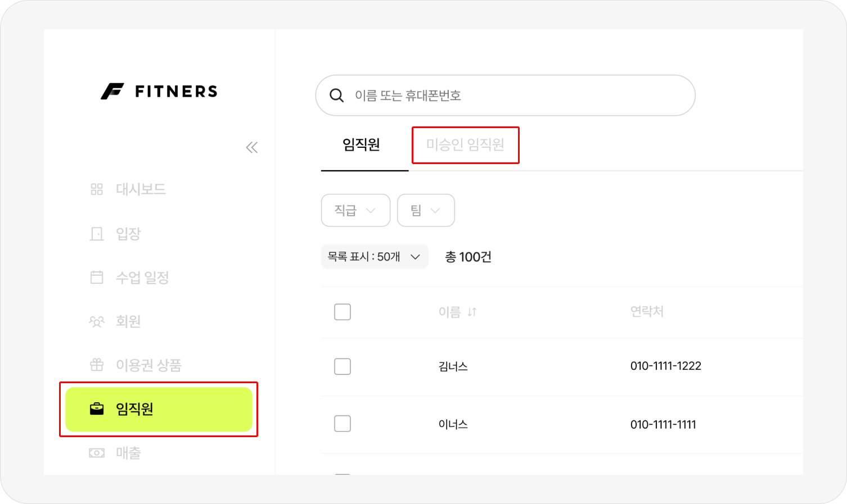Collapse the sidebar with the double-chevron icon
This screenshot has width=847, height=504.
252,147
